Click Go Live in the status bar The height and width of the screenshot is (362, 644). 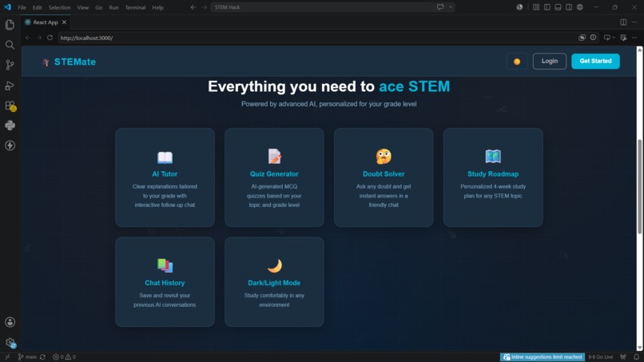coord(601,357)
